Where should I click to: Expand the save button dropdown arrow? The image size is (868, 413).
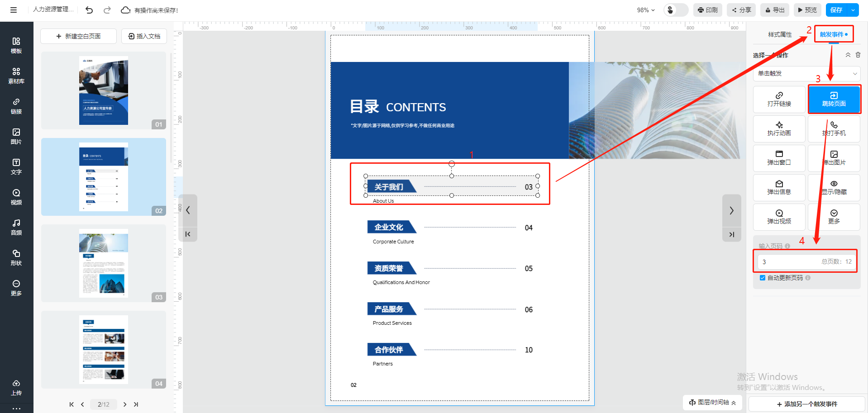pos(853,10)
